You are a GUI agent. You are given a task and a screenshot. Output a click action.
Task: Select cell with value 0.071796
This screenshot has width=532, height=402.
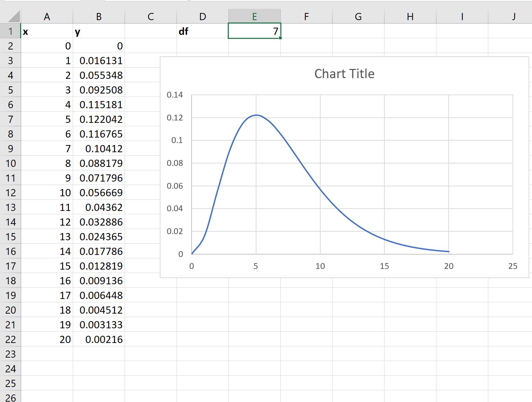click(x=99, y=178)
